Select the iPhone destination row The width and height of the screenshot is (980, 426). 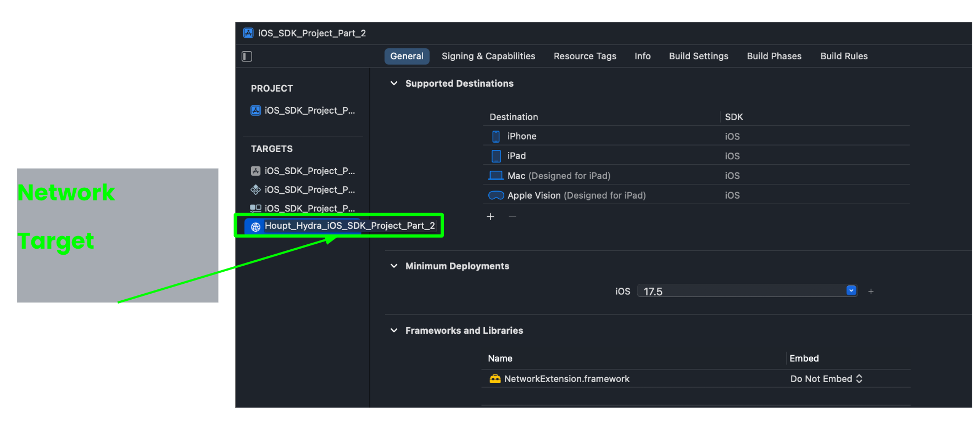tap(696, 136)
